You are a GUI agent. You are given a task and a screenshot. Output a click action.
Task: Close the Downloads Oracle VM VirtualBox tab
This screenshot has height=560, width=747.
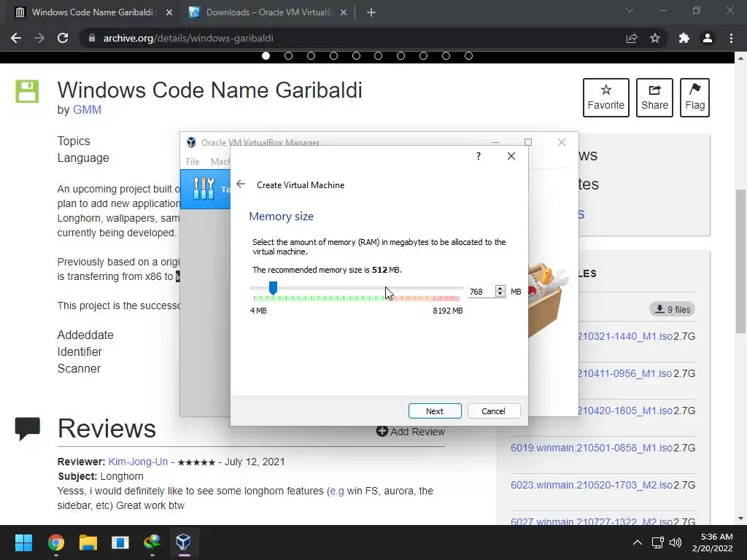pos(344,12)
